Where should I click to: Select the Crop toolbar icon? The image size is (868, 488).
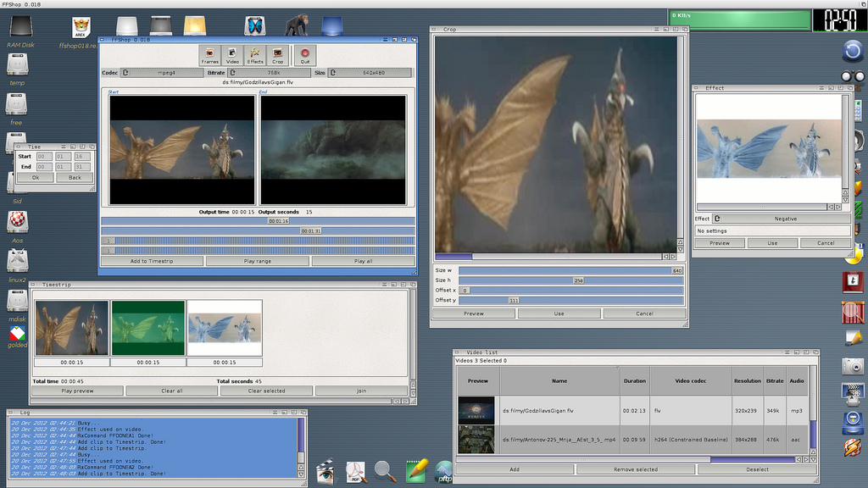pos(278,55)
